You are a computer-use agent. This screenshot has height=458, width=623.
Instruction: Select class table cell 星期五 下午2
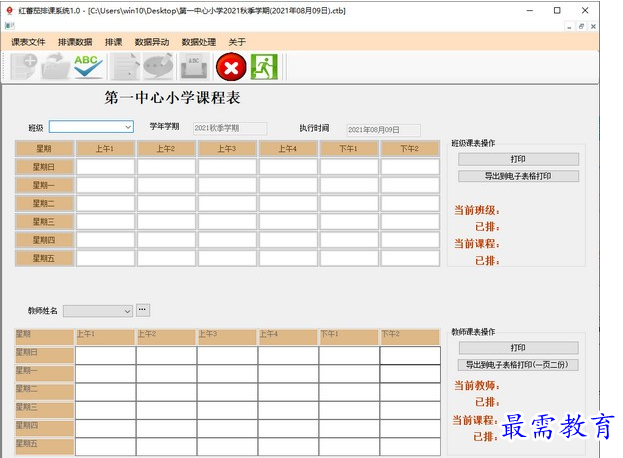410,258
